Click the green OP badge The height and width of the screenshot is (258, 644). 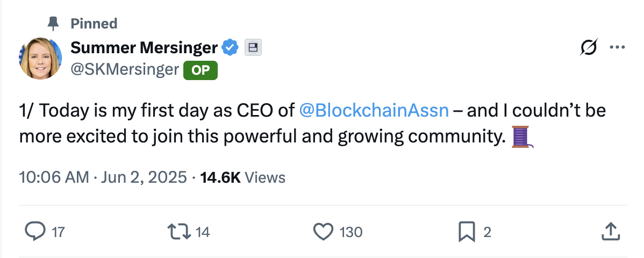pyautogui.click(x=201, y=70)
